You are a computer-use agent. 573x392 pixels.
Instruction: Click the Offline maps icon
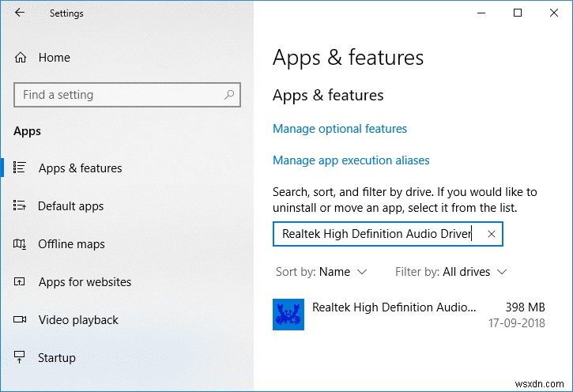coord(21,243)
